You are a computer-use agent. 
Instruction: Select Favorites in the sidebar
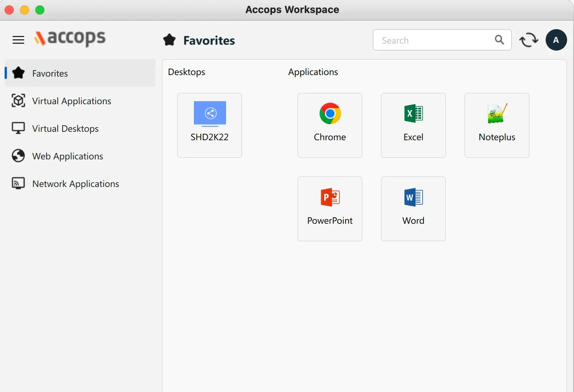(x=80, y=73)
